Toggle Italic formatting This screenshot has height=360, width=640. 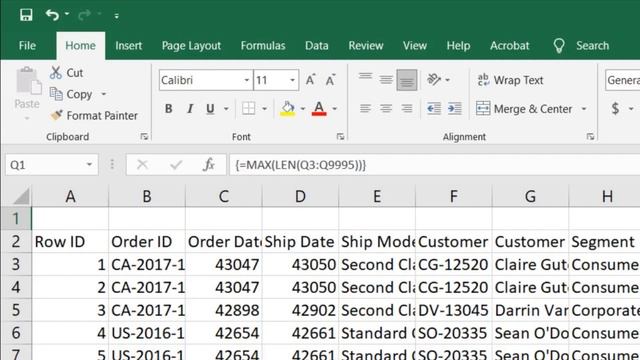[189, 109]
